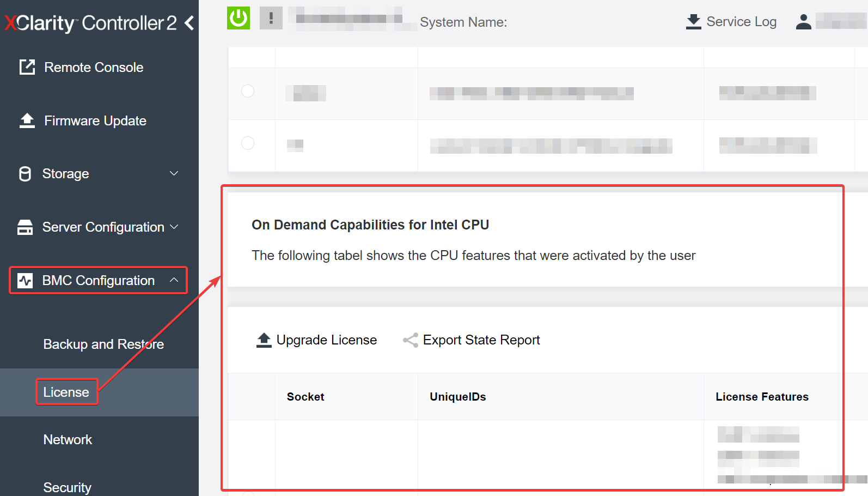The width and height of the screenshot is (868, 496).
Task: Open the user account profile icon
Action: coord(803,22)
